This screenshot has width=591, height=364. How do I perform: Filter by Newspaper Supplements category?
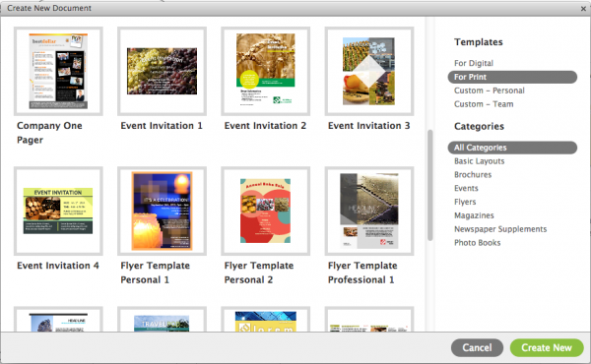(500, 229)
